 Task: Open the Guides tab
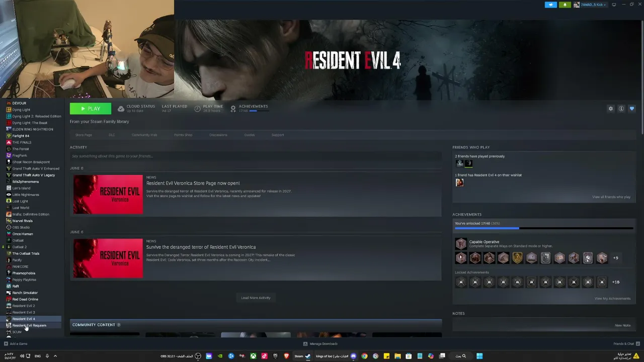click(x=250, y=135)
